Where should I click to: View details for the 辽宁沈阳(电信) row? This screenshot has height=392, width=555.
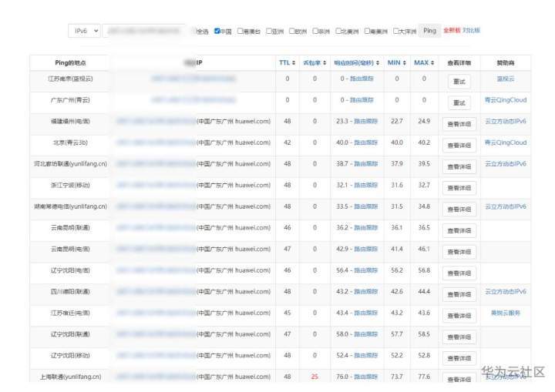(x=459, y=273)
